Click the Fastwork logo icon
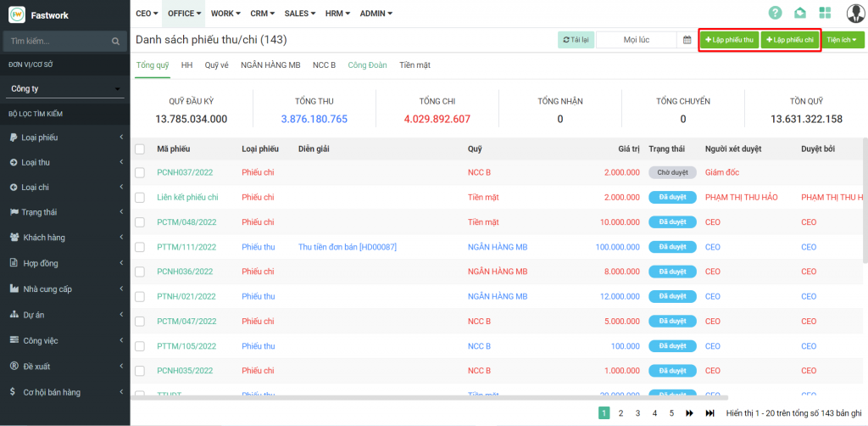The image size is (868, 426). pos(16,14)
